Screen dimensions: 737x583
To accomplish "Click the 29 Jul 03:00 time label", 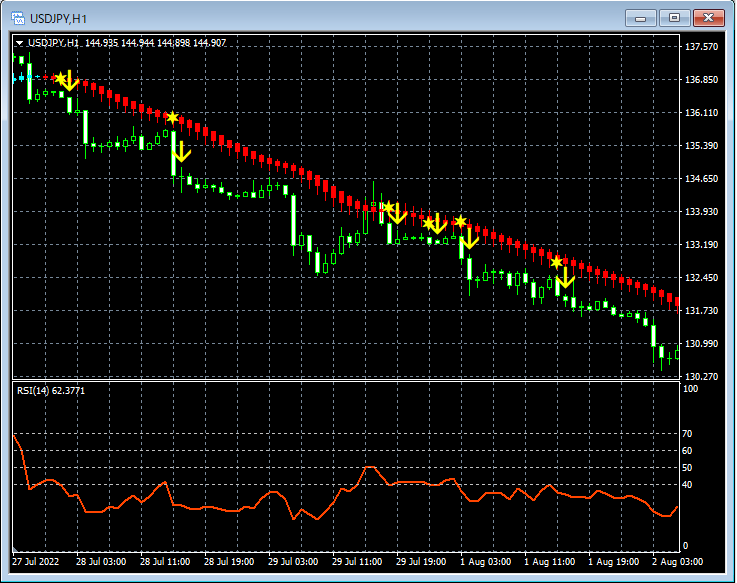I will 293,562.
